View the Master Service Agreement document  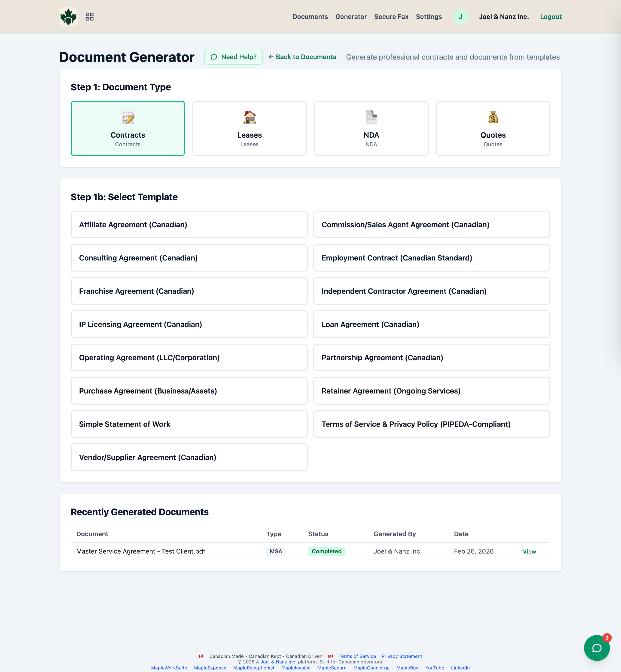click(529, 551)
